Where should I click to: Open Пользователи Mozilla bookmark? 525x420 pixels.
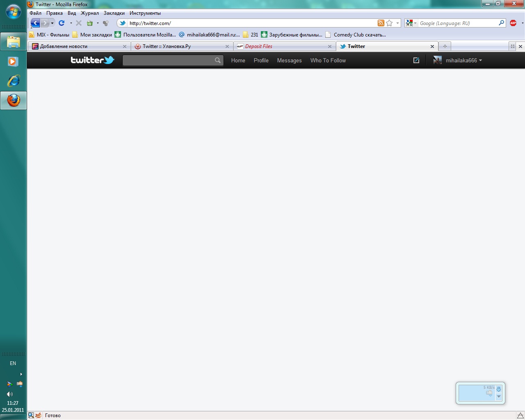tap(145, 35)
